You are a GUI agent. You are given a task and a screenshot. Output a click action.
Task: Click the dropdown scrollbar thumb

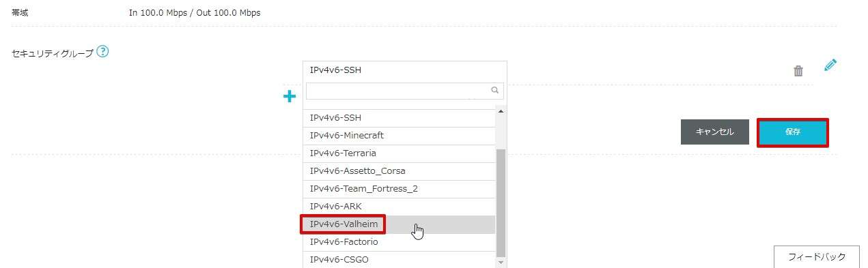coord(501,203)
